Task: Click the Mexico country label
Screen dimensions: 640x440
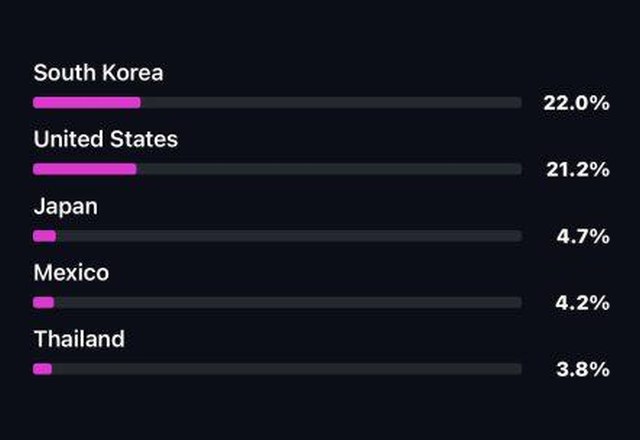Action: click(71, 273)
